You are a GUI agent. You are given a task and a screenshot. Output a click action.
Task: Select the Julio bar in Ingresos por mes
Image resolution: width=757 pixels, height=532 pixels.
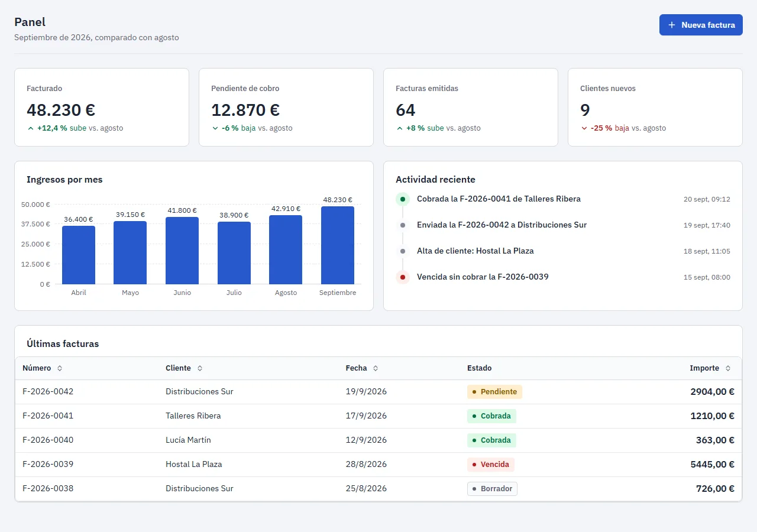(234, 253)
